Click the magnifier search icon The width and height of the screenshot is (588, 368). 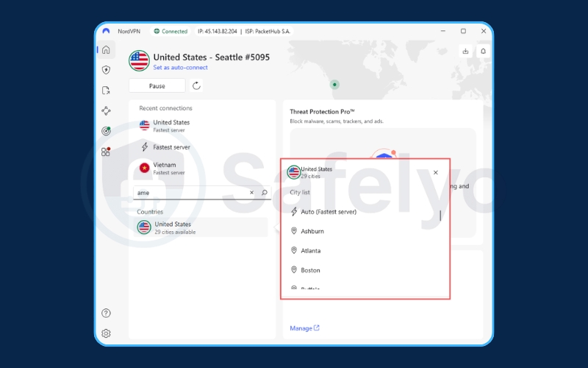[265, 192]
